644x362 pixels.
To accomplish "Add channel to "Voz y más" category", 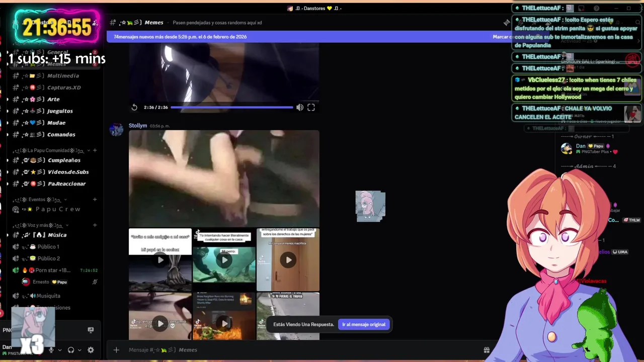I will (x=95, y=225).
